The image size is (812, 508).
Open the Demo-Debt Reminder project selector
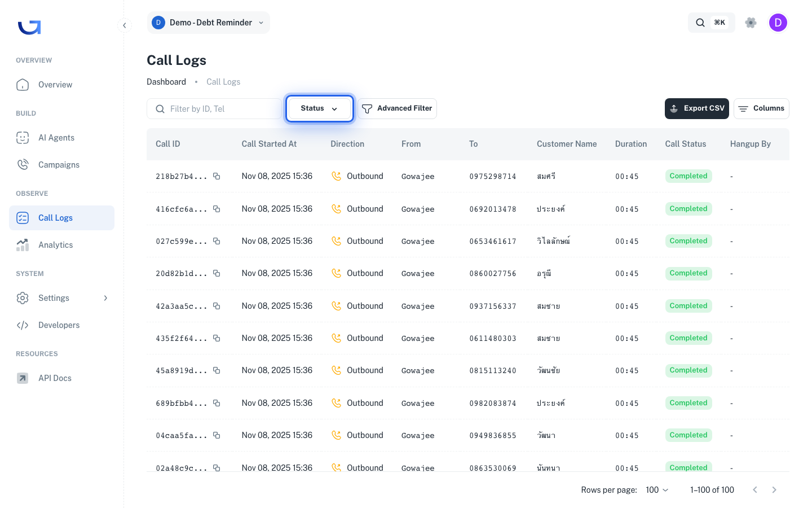tap(208, 23)
